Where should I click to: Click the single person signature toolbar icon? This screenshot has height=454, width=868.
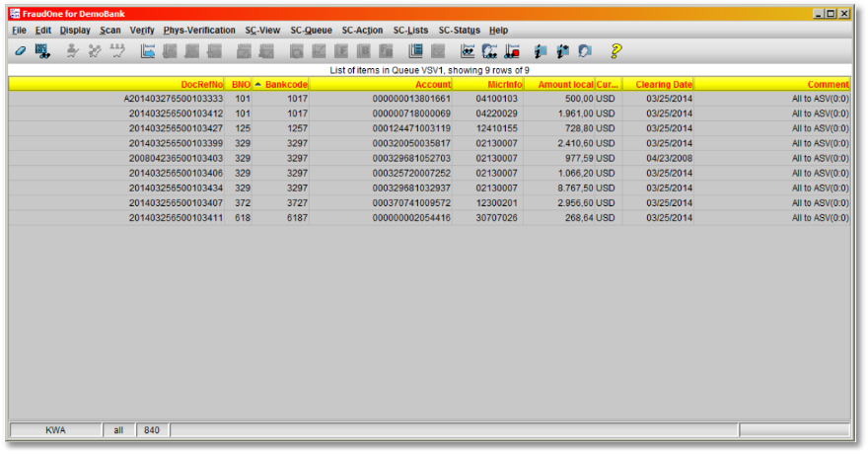(x=72, y=50)
